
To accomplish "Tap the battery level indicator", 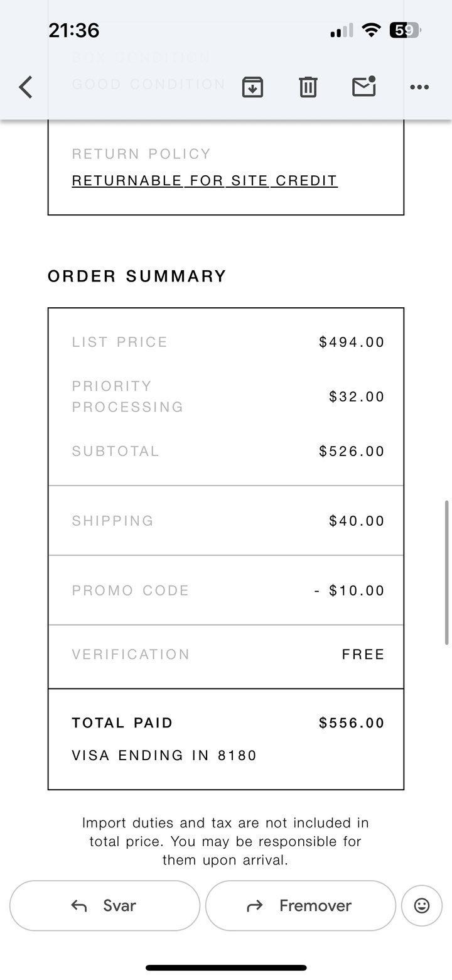I will point(405,30).
